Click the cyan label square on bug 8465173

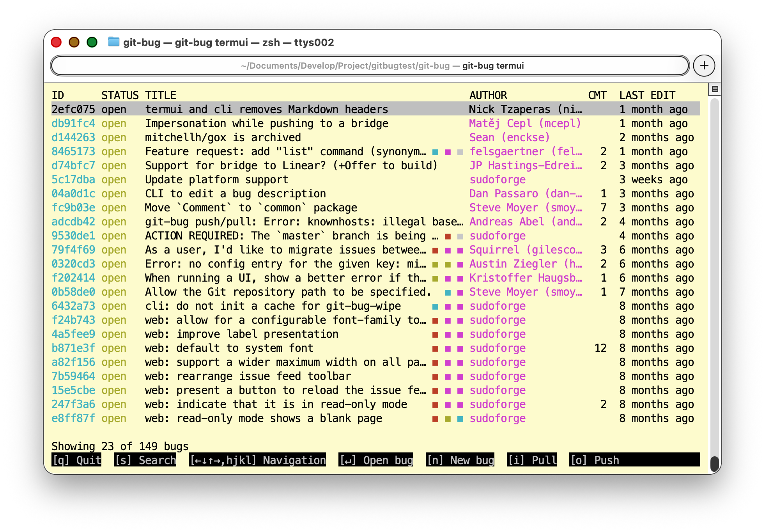(x=436, y=152)
